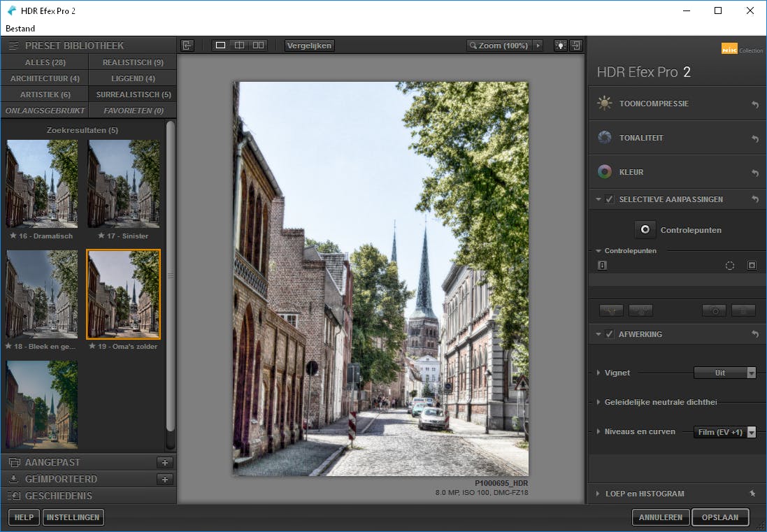Click the Kleur color wheel icon
Image resolution: width=767 pixels, height=532 pixels.
(x=605, y=172)
